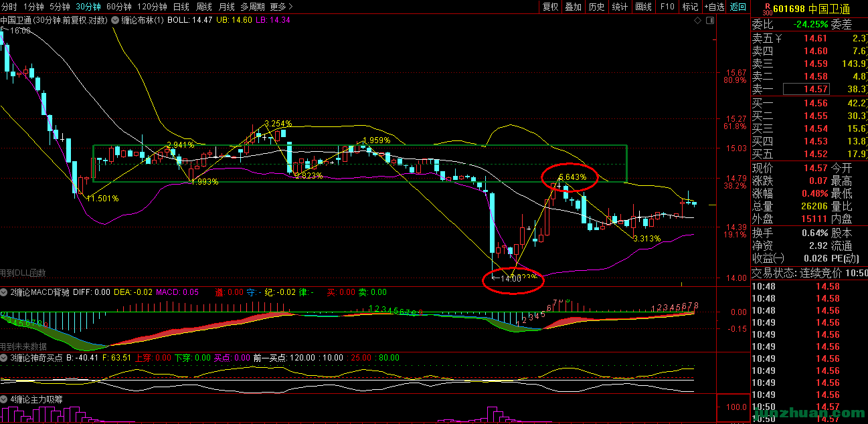
Task: Open the 统计 statistics button
Action: [620, 7]
